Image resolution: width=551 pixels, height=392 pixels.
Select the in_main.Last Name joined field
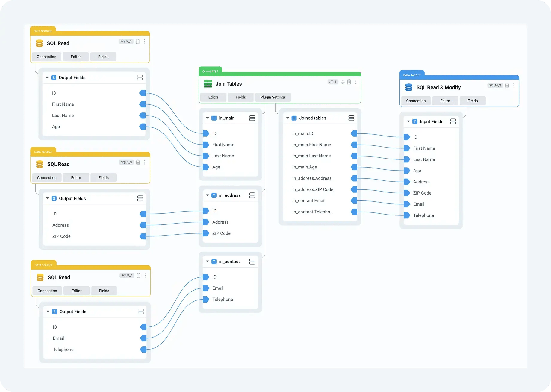click(x=311, y=156)
